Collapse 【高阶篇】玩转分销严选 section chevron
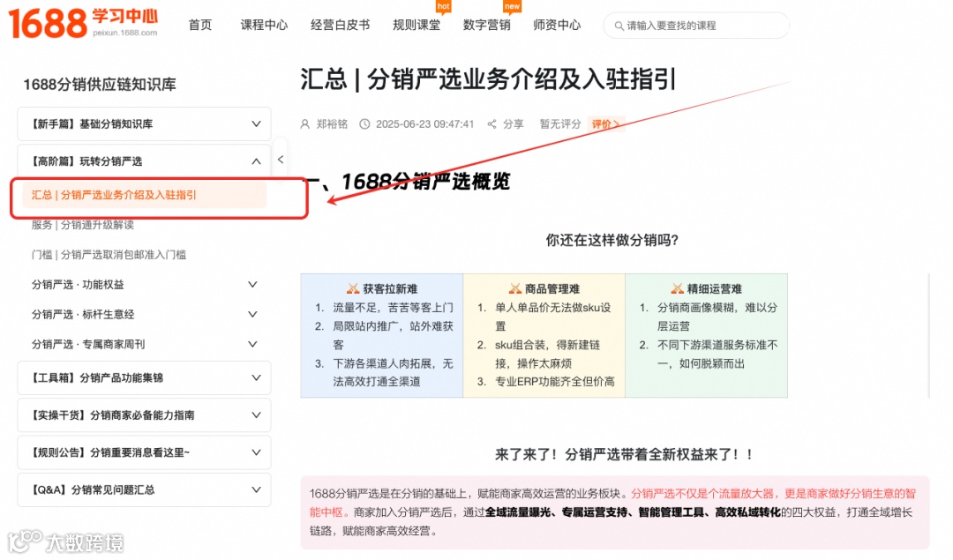 [257, 161]
